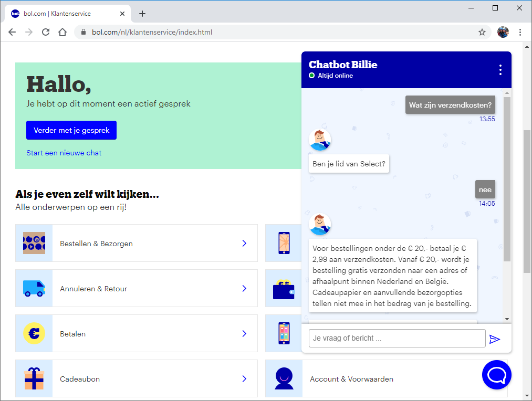Open Account & Voorwaarden topic
Screen dimensions: 532x401
(387, 378)
